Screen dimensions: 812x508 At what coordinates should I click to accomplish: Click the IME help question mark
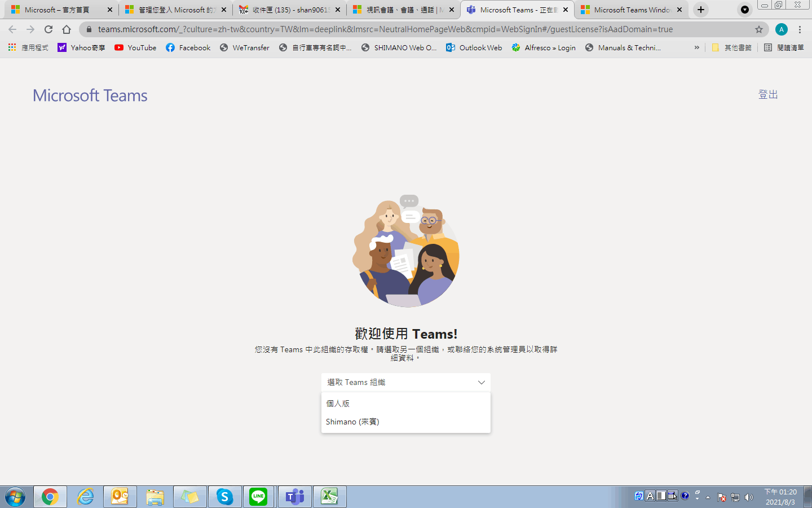[685, 496]
